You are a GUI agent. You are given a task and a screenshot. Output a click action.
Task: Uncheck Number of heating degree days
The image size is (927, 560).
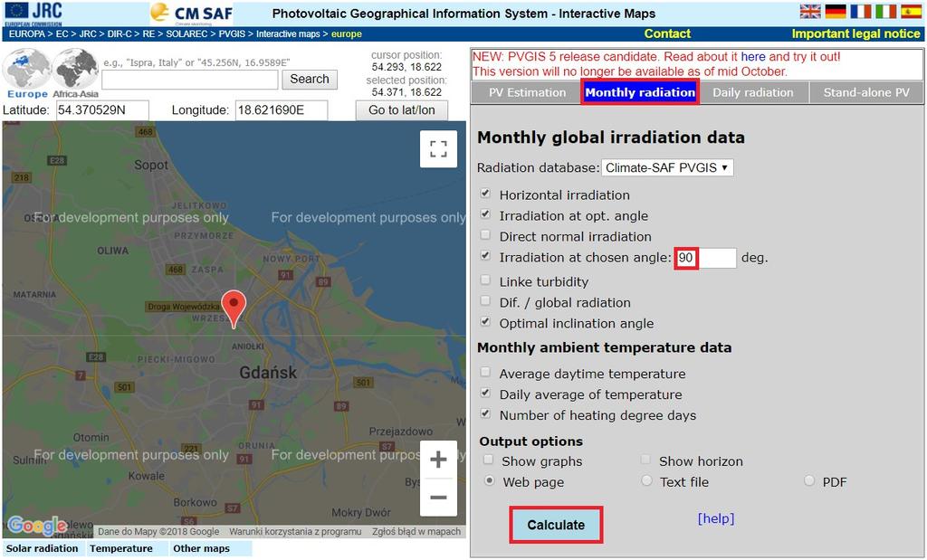coord(485,413)
